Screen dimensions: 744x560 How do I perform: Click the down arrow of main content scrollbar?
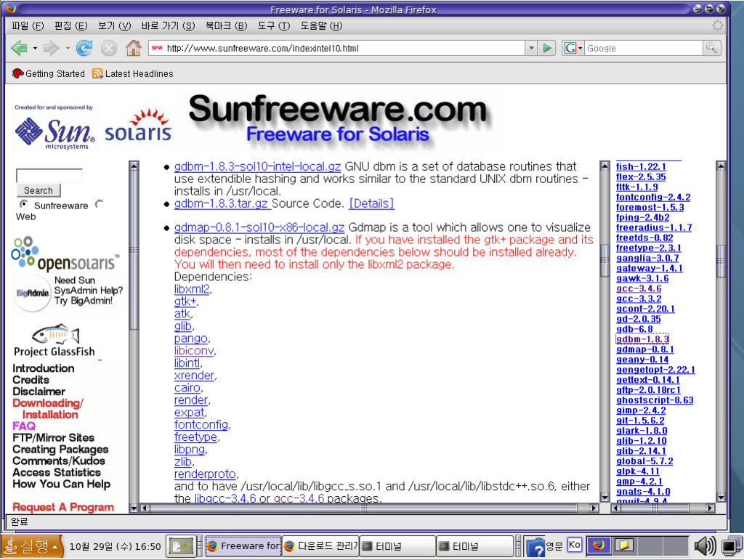click(x=605, y=497)
